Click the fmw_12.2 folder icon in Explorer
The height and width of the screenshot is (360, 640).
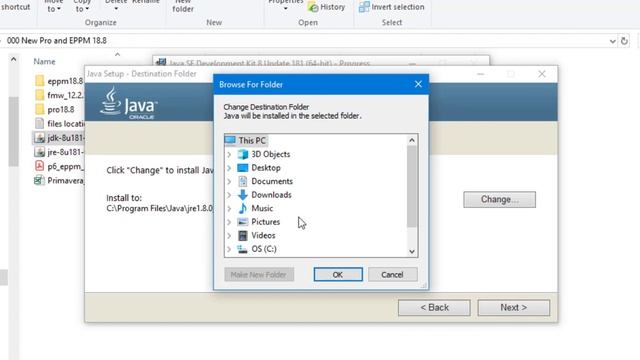pos(40,95)
